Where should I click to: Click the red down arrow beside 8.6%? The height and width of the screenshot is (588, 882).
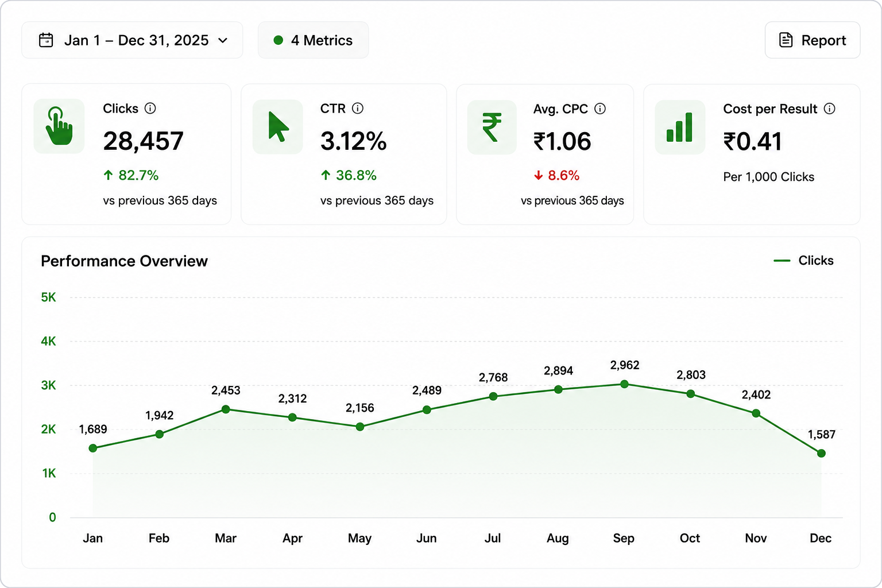click(x=539, y=176)
